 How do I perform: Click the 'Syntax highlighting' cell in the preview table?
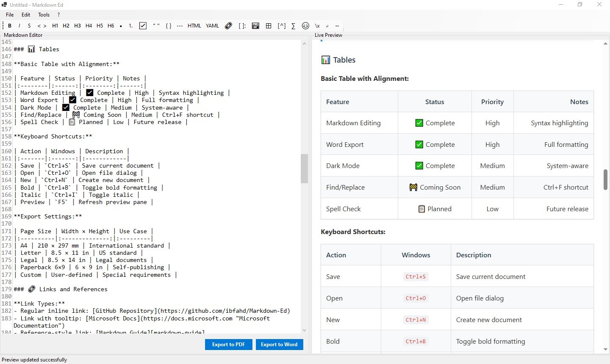point(554,123)
